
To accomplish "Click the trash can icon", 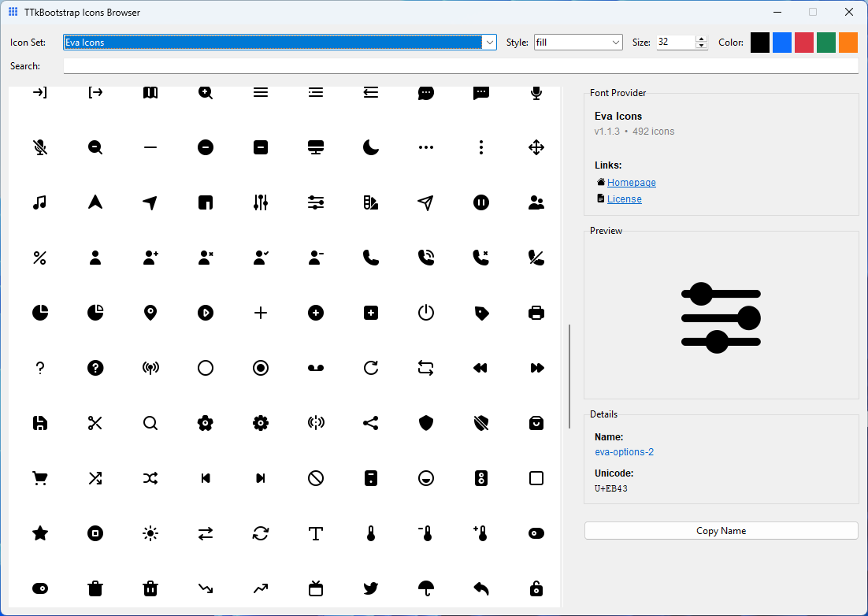I will 95,588.
